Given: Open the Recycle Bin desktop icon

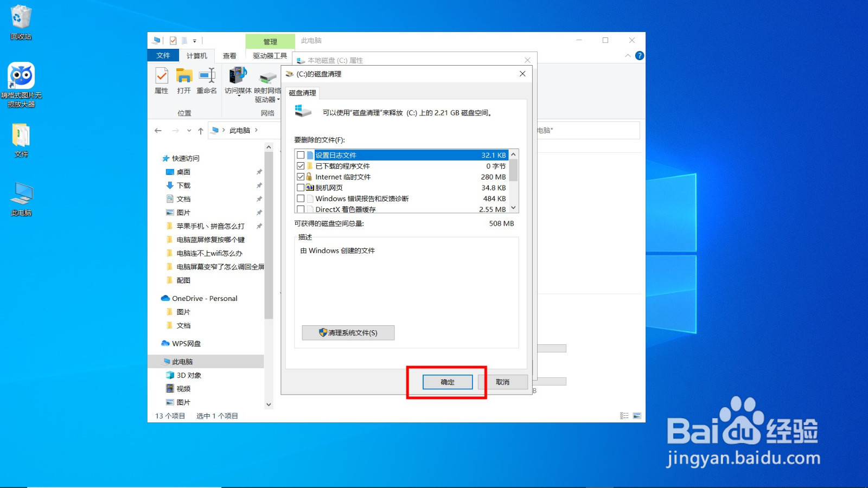Looking at the screenshot, I should [21, 22].
